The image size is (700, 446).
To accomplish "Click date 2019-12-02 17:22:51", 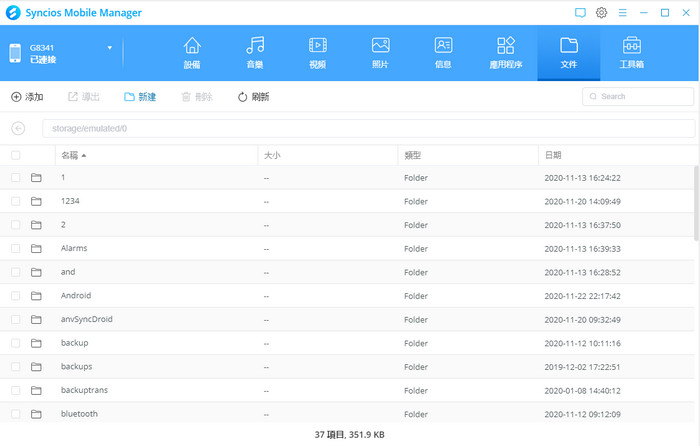I will click(583, 367).
